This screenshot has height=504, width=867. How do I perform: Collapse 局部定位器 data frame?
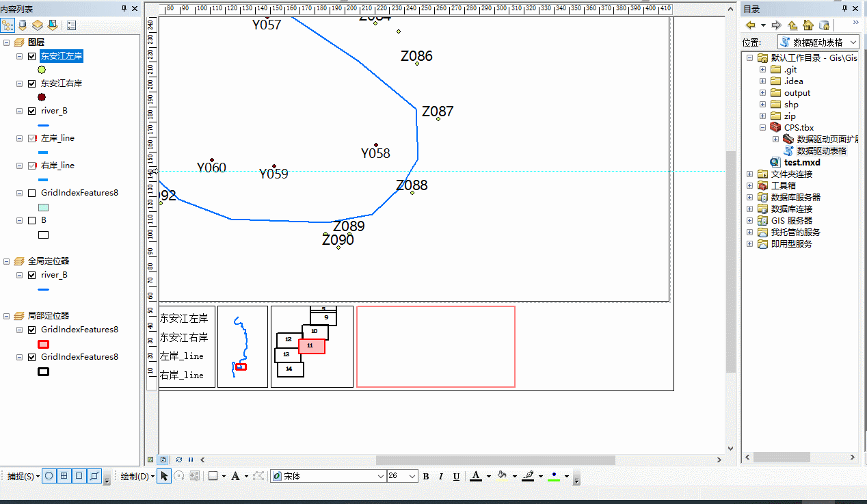6,316
